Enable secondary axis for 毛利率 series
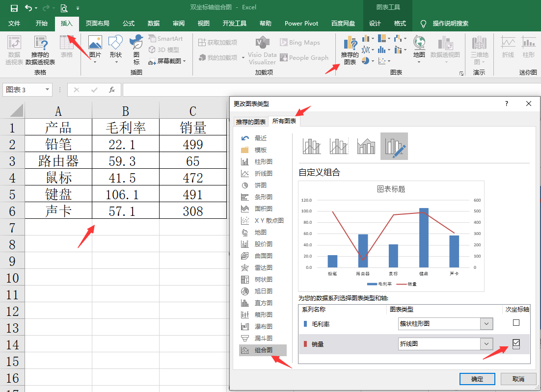The height and width of the screenshot is (392, 541). (516, 323)
